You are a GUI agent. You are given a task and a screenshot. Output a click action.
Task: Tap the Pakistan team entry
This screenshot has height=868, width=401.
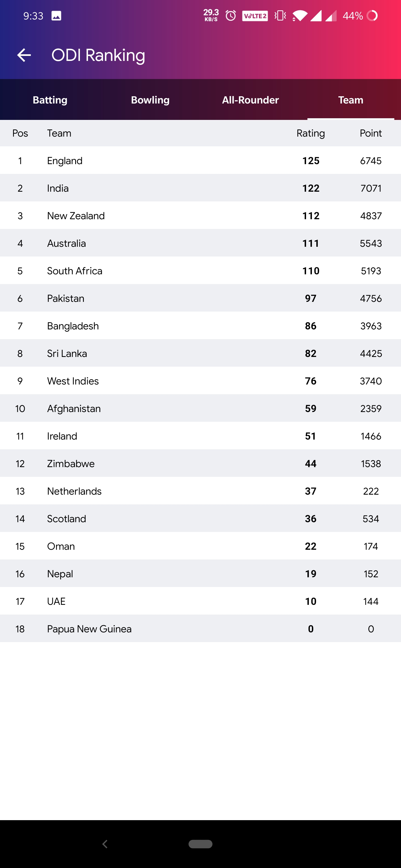coord(200,298)
